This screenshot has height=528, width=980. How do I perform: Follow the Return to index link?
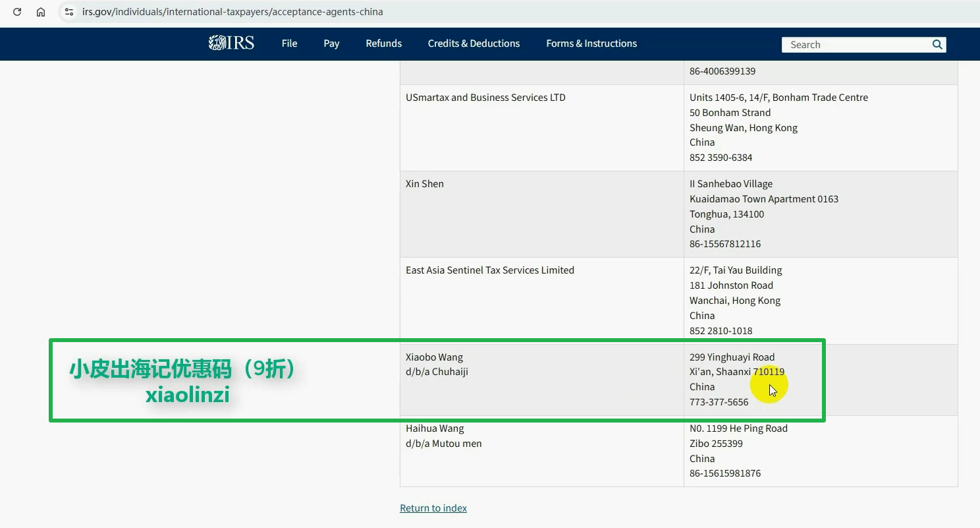pos(433,508)
